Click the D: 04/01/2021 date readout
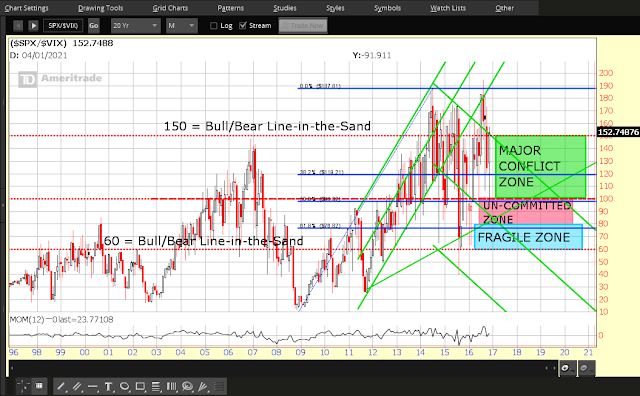The height and width of the screenshot is (396, 640). (x=38, y=55)
